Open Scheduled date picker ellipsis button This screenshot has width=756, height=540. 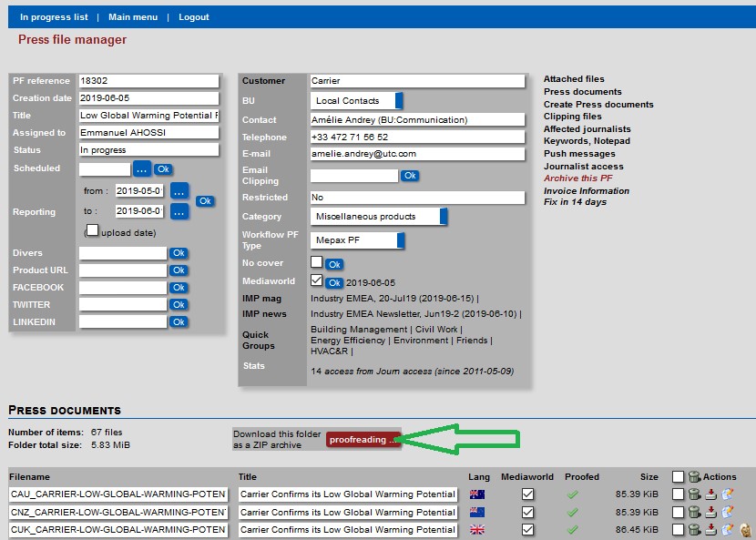tap(142, 168)
